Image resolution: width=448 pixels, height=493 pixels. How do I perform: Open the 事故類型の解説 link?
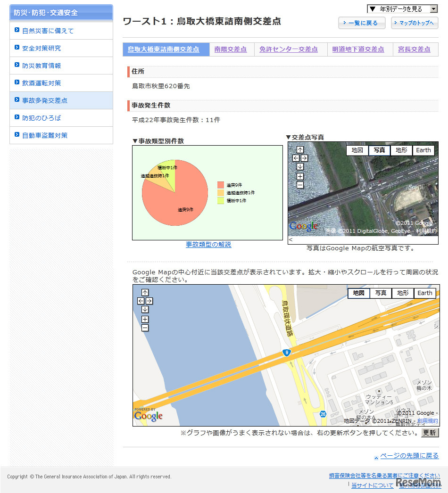[x=207, y=245]
